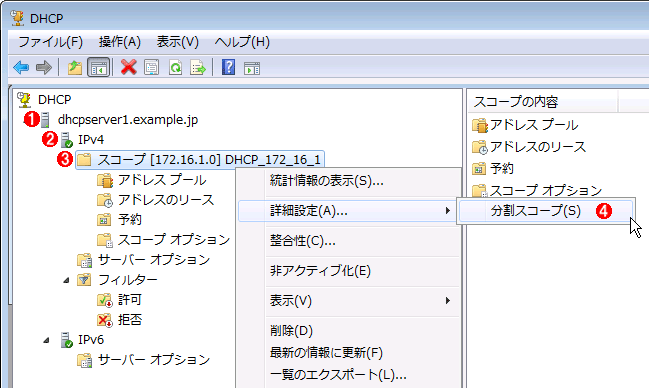Expand the 表示(V) context submenu arrow

(x=447, y=301)
